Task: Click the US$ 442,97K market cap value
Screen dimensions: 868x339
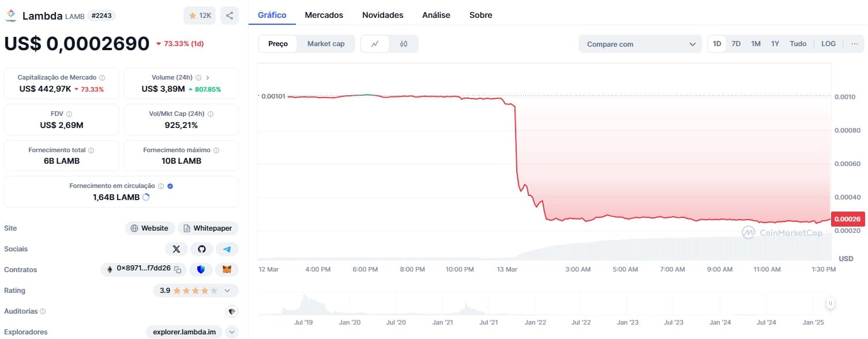Action: point(45,89)
